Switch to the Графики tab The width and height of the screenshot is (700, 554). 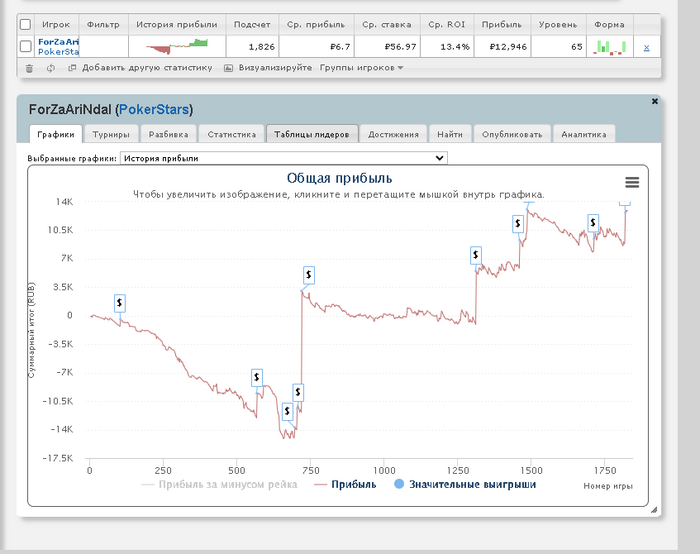56,134
